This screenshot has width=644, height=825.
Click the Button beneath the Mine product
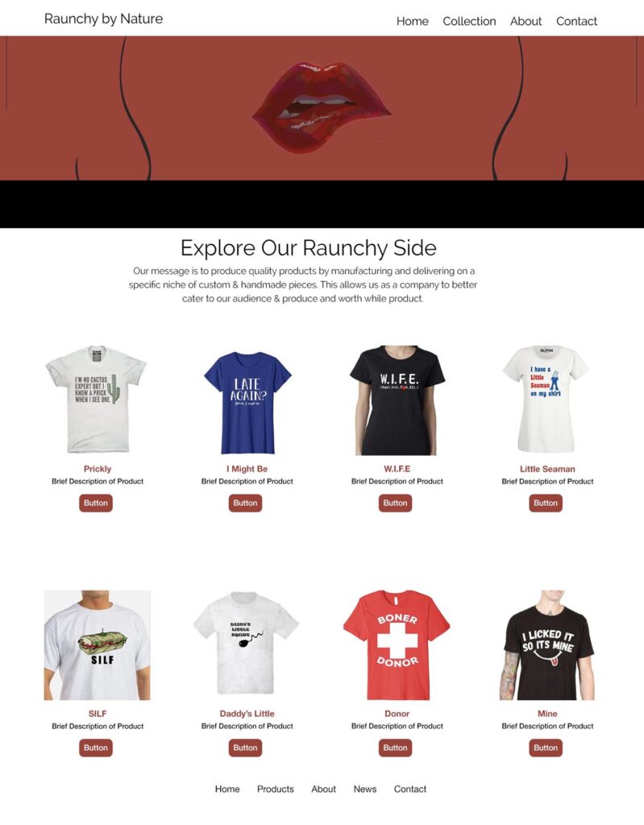546,748
